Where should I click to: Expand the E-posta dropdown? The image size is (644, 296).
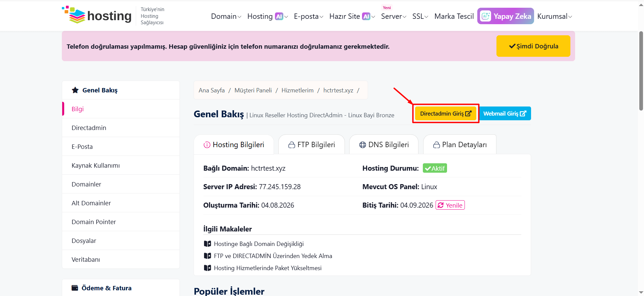[x=309, y=16]
